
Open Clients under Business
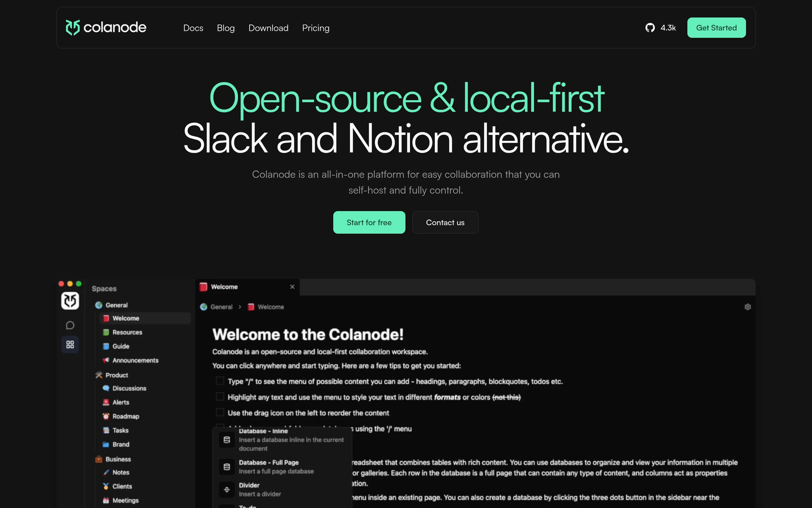145,486
